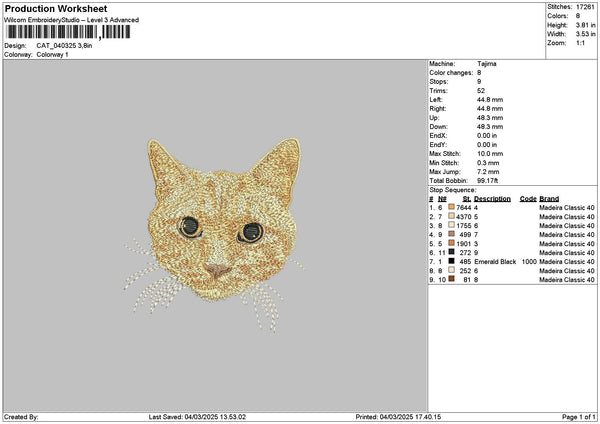Click the Total Bobbin value 99.17ft
Viewport: 600px width, 424px height.
click(491, 179)
